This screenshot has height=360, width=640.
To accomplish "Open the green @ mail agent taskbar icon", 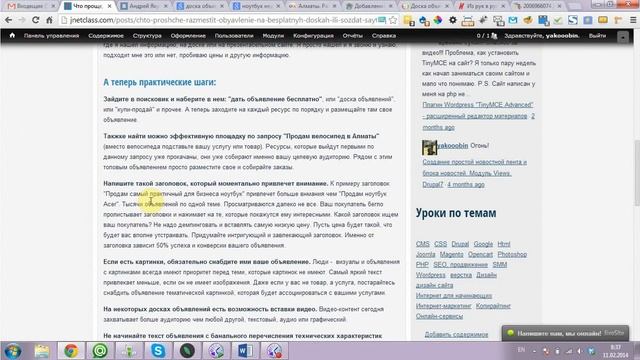I will pyautogui.click(x=100, y=351).
